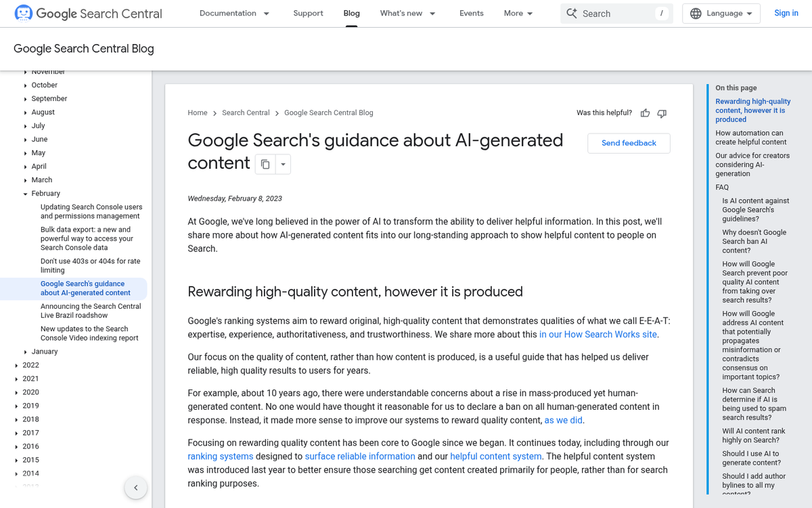This screenshot has height=508, width=812.
Task: Click the search magnifier icon
Action: pos(572,14)
